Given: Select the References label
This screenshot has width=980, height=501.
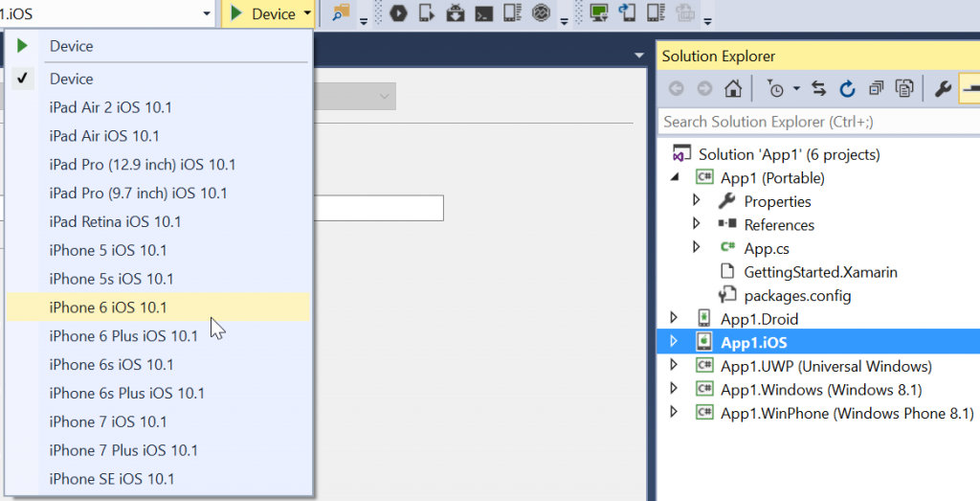Looking at the screenshot, I should coord(779,225).
